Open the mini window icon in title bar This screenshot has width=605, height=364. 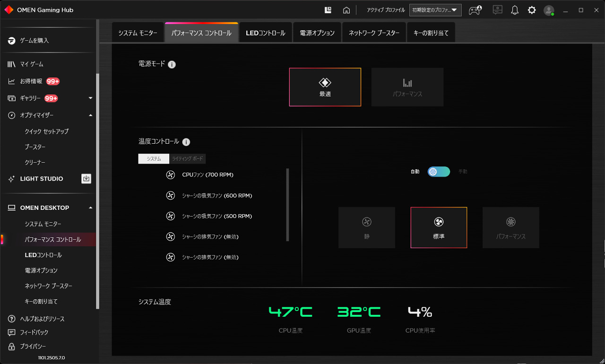coord(328,10)
